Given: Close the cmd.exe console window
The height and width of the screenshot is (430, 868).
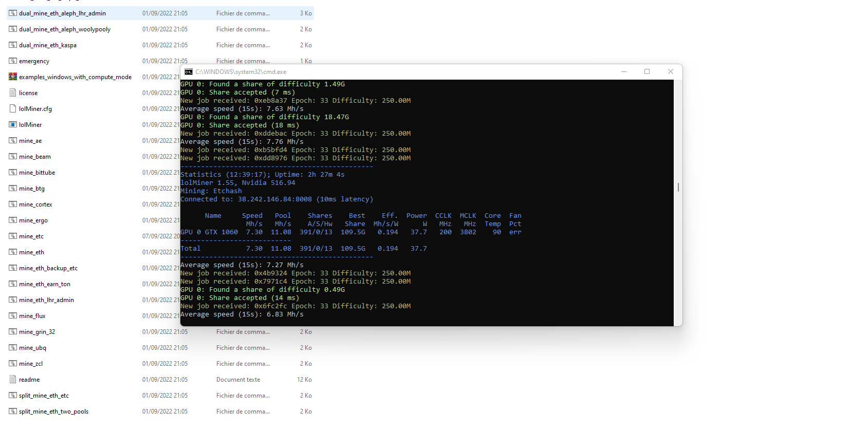Looking at the screenshot, I should click(671, 72).
